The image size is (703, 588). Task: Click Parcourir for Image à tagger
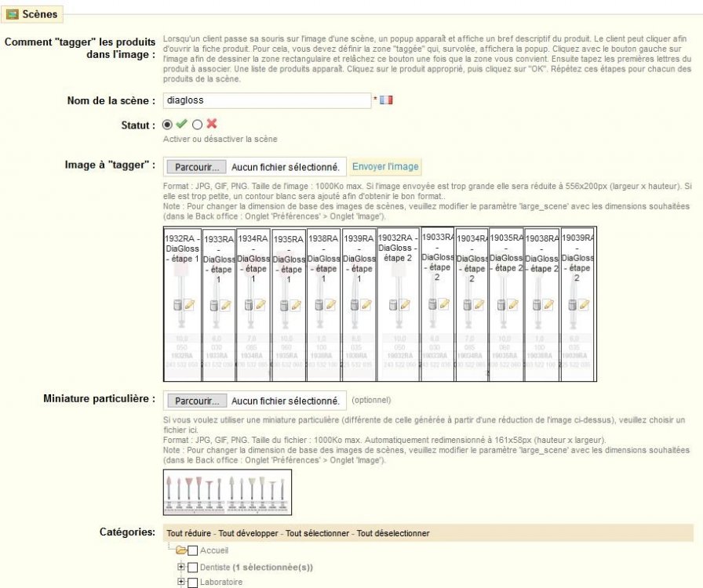click(x=196, y=167)
